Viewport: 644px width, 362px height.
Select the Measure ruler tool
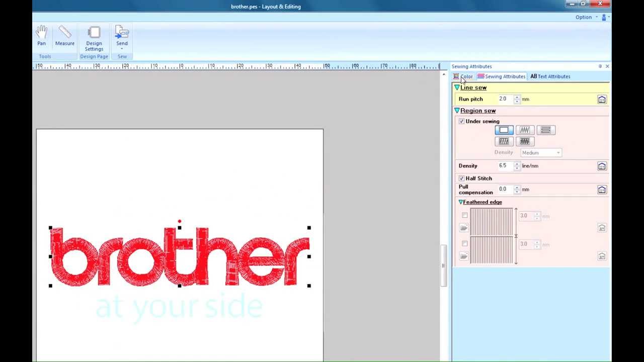click(x=65, y=36)
